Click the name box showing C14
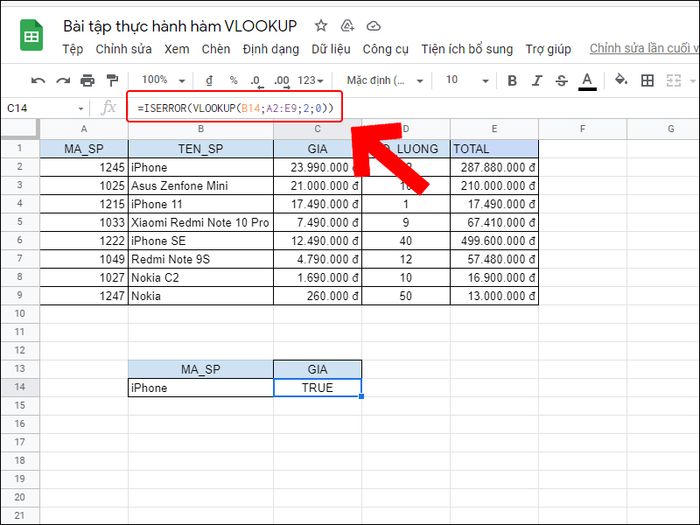Screen dimensions: 700x525 point(38,108)
